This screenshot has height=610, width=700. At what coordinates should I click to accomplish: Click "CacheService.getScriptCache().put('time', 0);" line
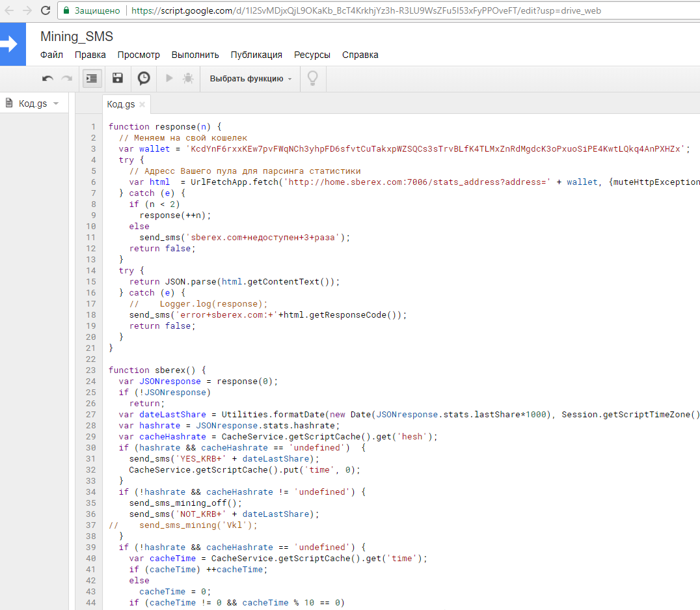[245, 469]
